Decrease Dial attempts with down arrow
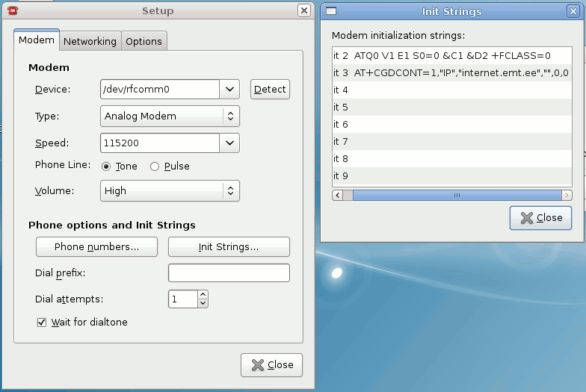 203,303
